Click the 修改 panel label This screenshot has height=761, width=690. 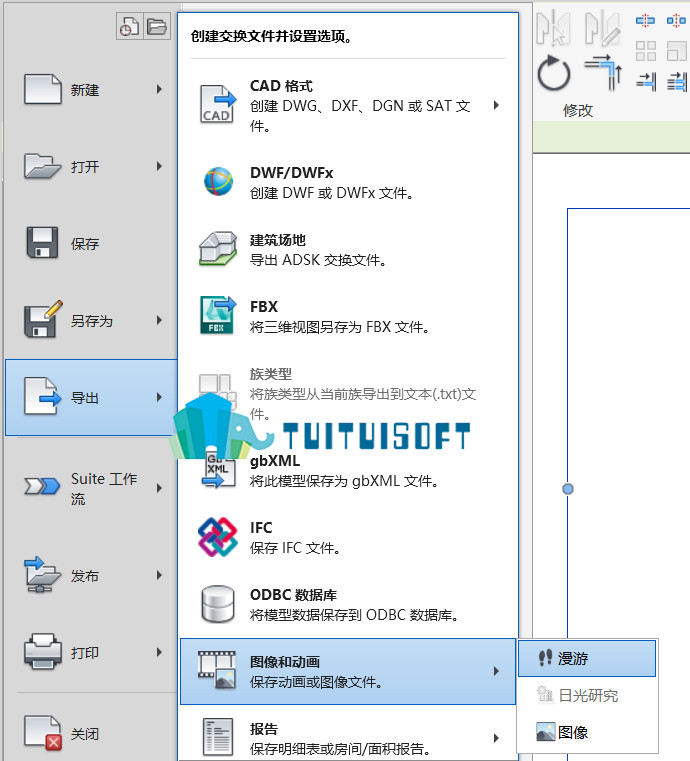[x=578, y=111]
